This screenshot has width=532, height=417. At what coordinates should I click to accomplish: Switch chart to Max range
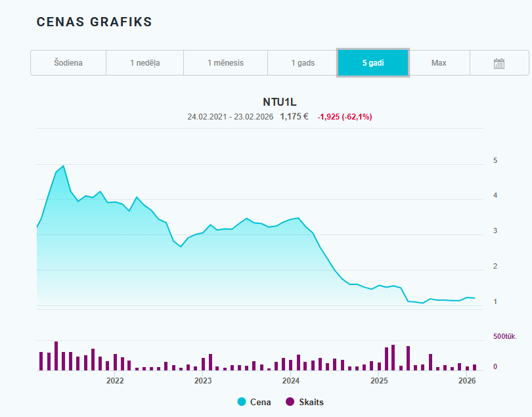[439, 63]
